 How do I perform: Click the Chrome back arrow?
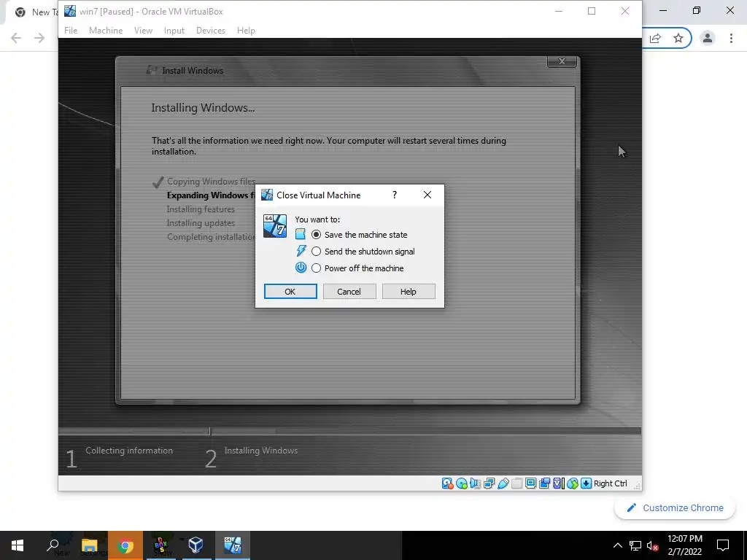pos(16,38)
